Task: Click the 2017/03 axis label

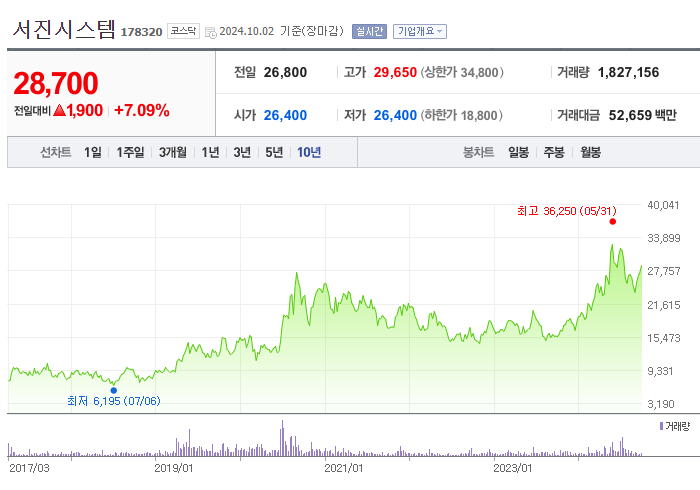Action: pyautogui.click(x=29, y=468)
